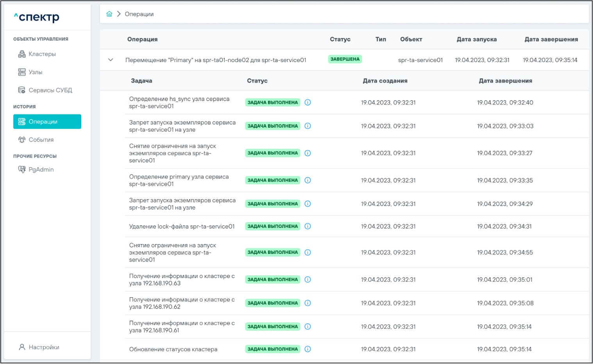Open Кластеры in the sidebar
The width and height of the screenshot is (593, 364).
42,54
